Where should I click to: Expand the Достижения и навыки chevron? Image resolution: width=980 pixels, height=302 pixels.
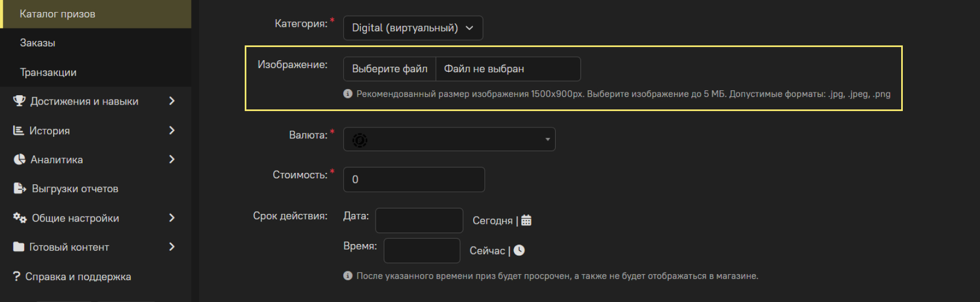pyautogui.click(x=172, y=101)
